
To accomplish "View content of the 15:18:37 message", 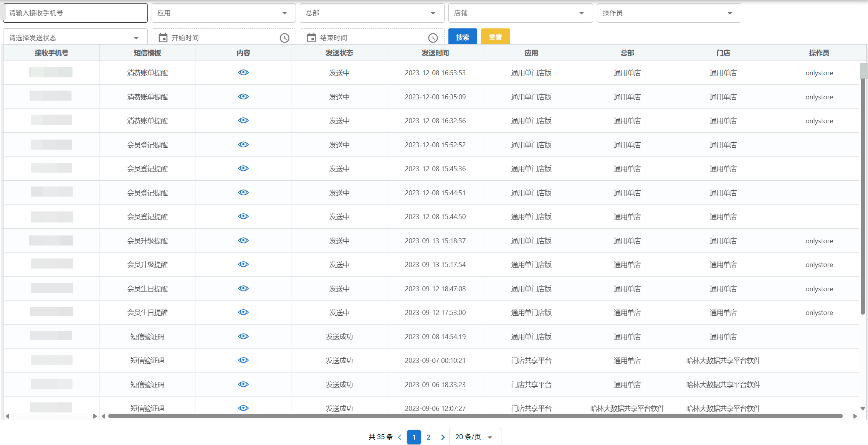I will click(243, 241).
